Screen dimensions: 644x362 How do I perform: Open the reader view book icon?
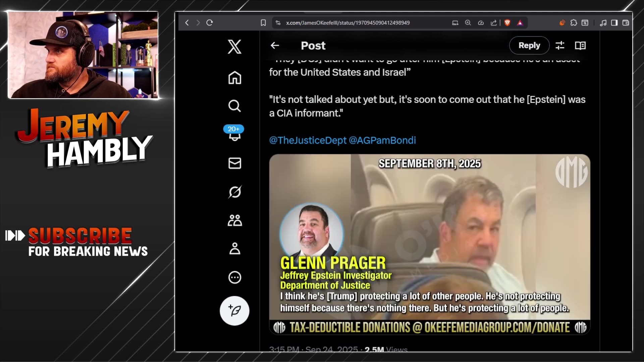pos(580,46)
